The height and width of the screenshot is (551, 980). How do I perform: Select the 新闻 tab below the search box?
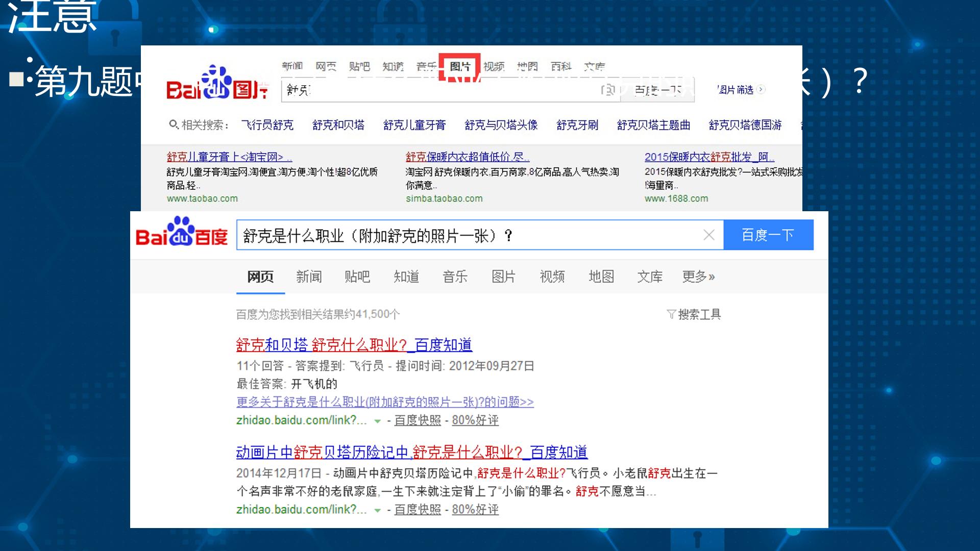point(309,277)
